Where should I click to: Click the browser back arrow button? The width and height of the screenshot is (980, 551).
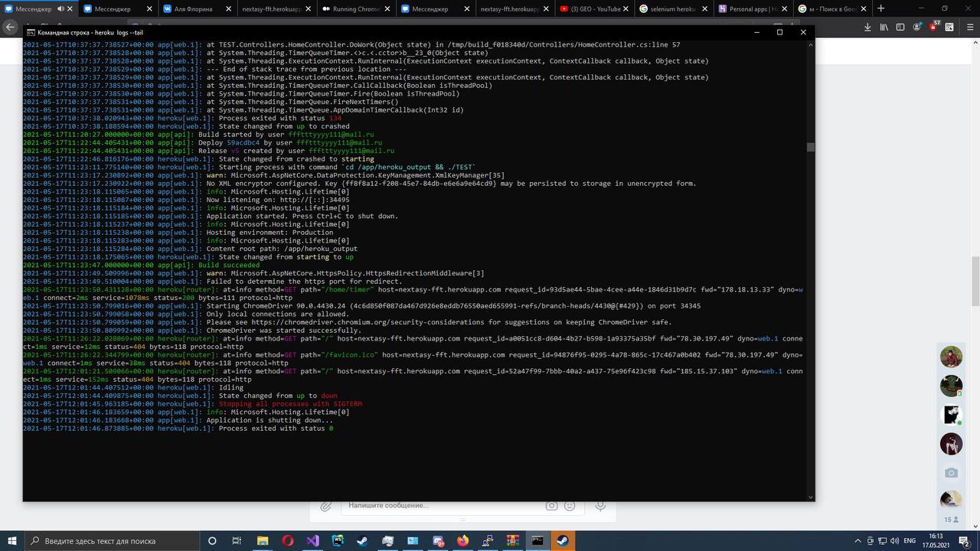10,27
